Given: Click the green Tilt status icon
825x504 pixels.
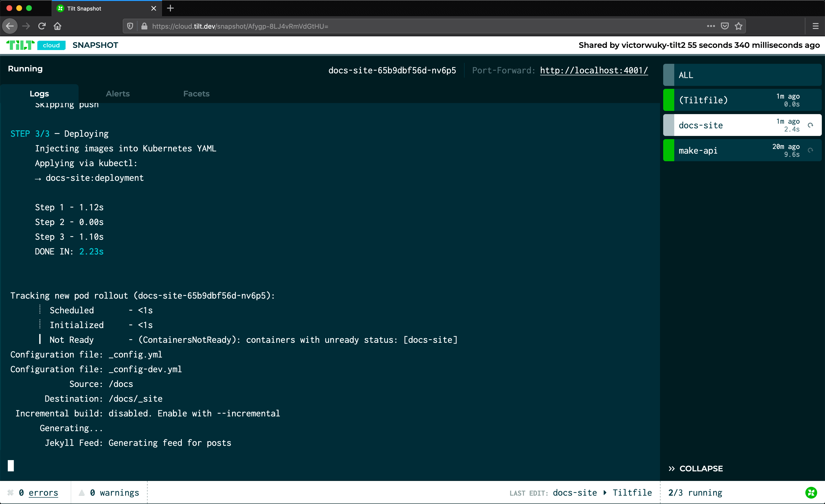Looking at the screenshot, I should tap(811, 492).
